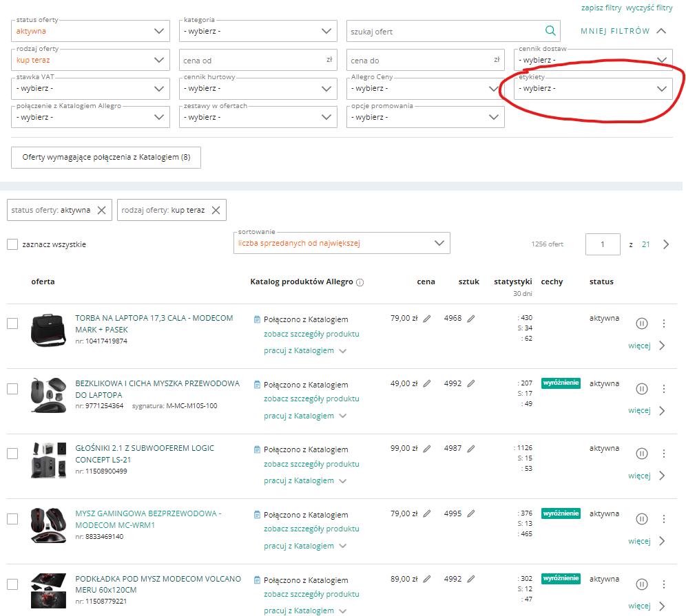Remove the 'status oferty: aktywna' filter chip

101,211
